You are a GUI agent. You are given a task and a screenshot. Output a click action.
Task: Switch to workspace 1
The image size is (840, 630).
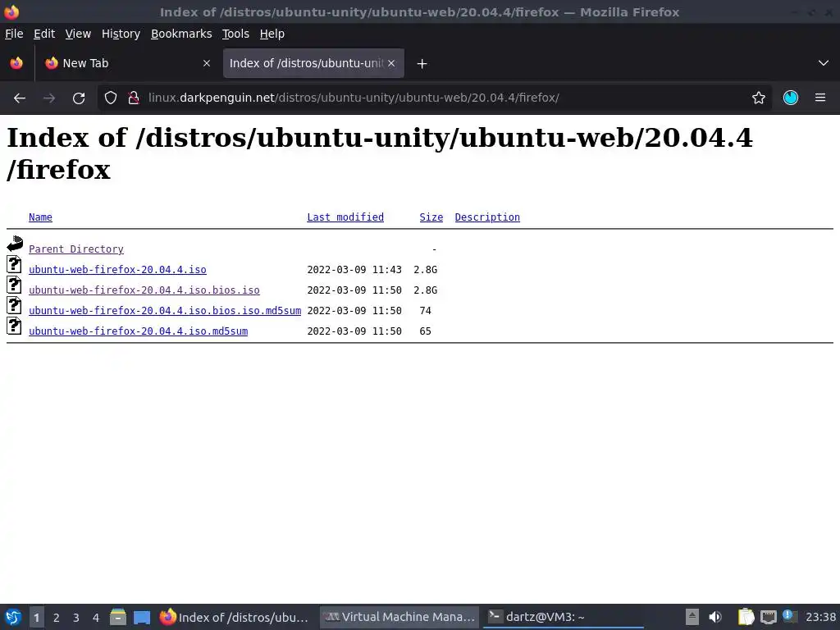36,618
